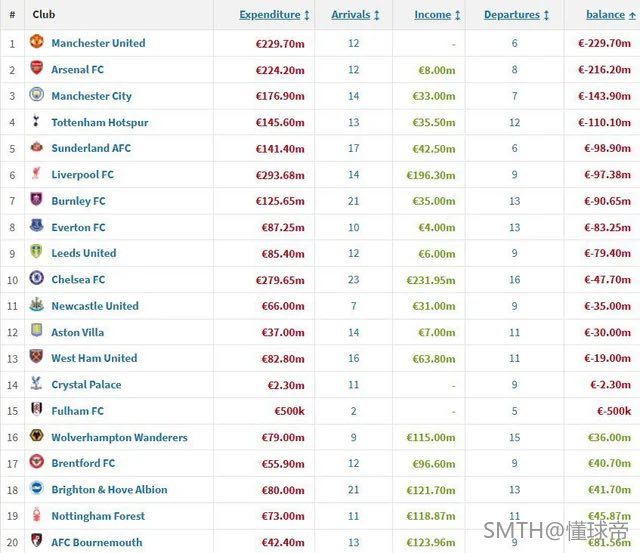Click the Sunderland AFC club crest
Image resolution: width=640 pixels, height=553 pixels.
tap(36, 147)
